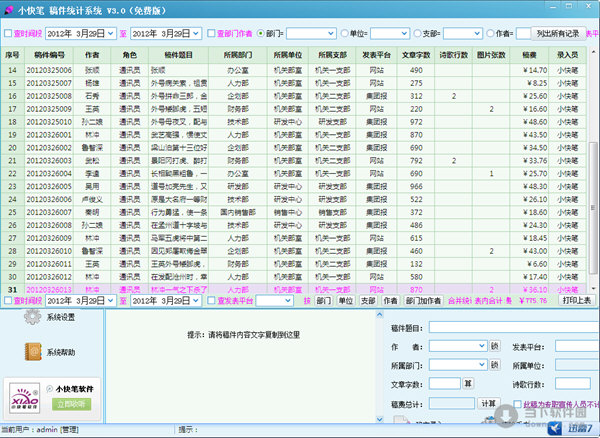Open the 所属部门 dropdown in the entry form
Image resolution: width=600 pixels, height=438 pixels.
click(481, 366)
